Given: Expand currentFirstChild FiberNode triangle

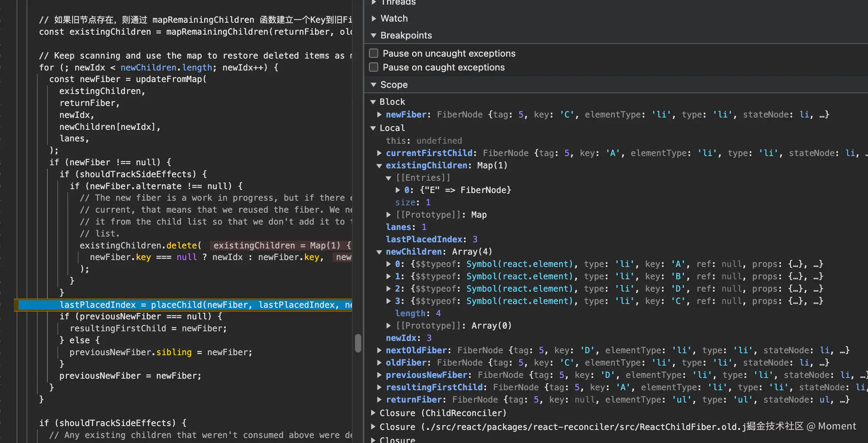Looking at the screenshot, I should pos(379,153).
